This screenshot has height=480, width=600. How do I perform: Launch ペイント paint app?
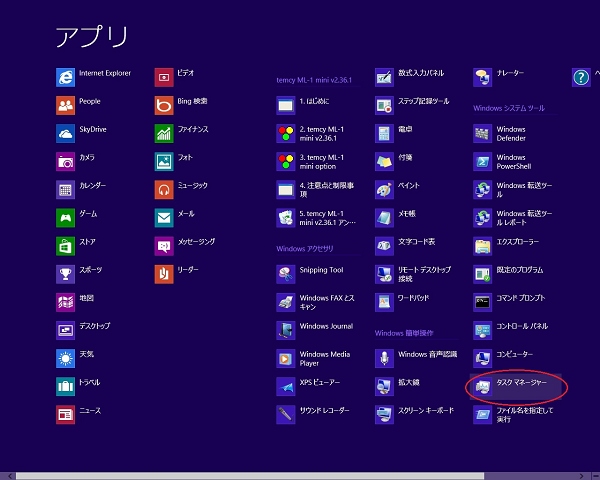384,190
